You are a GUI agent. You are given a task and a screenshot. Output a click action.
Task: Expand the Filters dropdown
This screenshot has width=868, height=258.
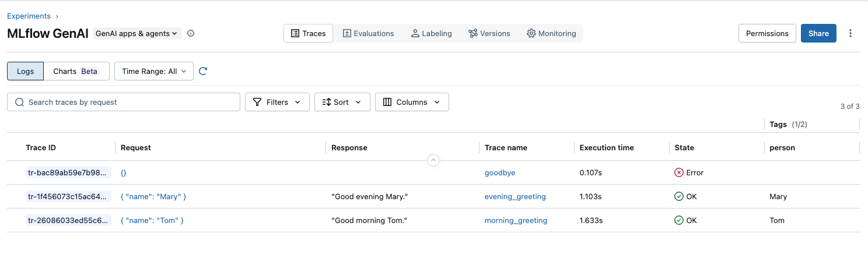tap(277, 102)
